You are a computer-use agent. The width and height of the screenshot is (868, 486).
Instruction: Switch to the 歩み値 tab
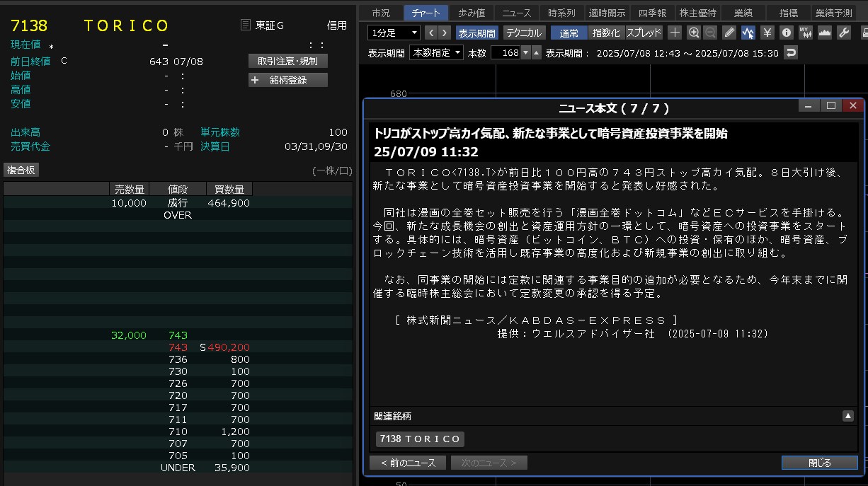tap(471, 13)
